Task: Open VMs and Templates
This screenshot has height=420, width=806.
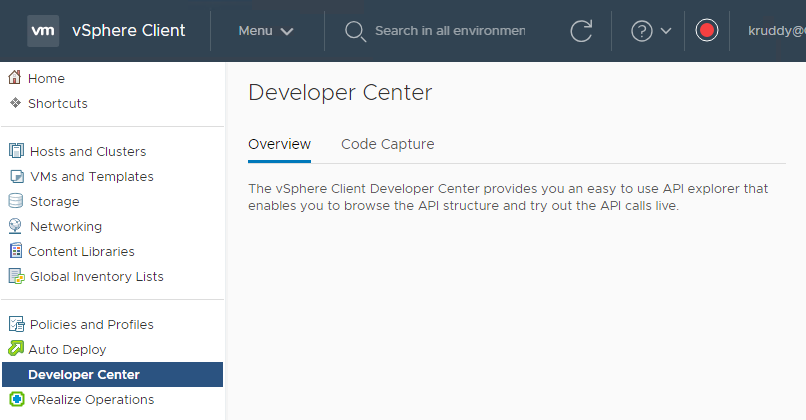Action: 91,176
